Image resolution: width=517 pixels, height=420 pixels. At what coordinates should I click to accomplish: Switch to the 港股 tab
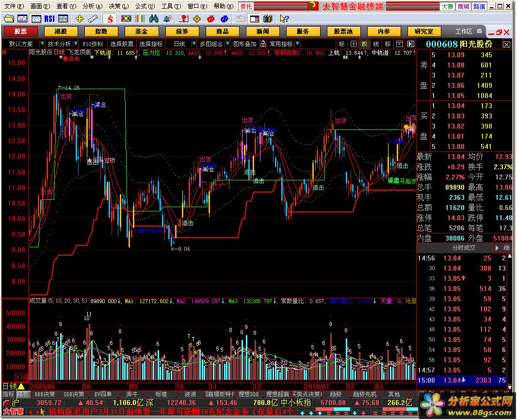(x=61, y=32)
